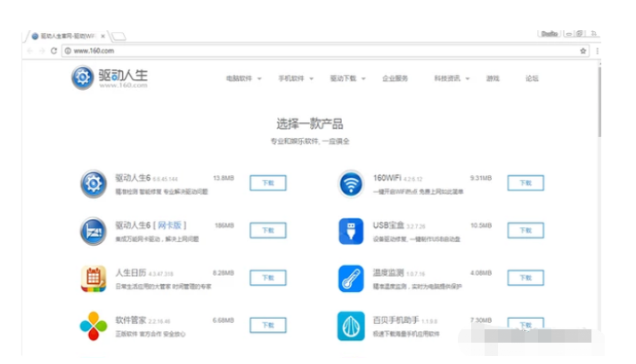Viewport: 636px width, 364px height.
Task: Go to the 论坛 nav item
Action: click(532, 78)
